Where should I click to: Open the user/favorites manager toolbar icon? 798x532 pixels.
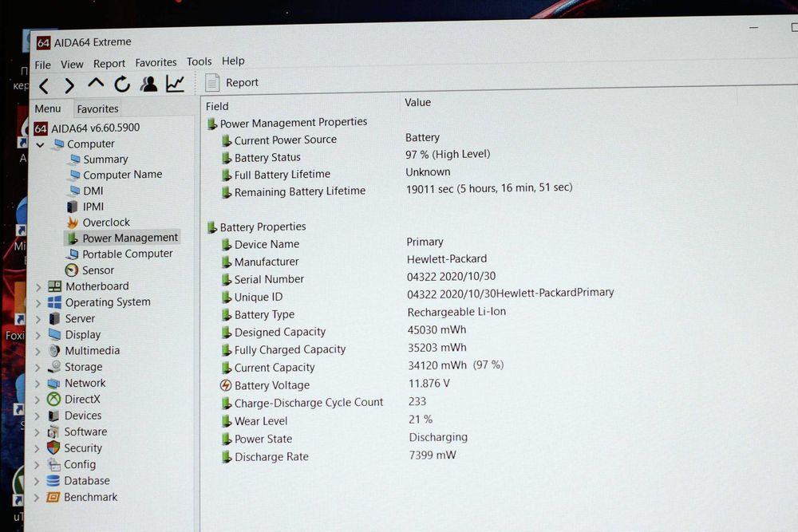pyautogui.click(x=149, y=84)
